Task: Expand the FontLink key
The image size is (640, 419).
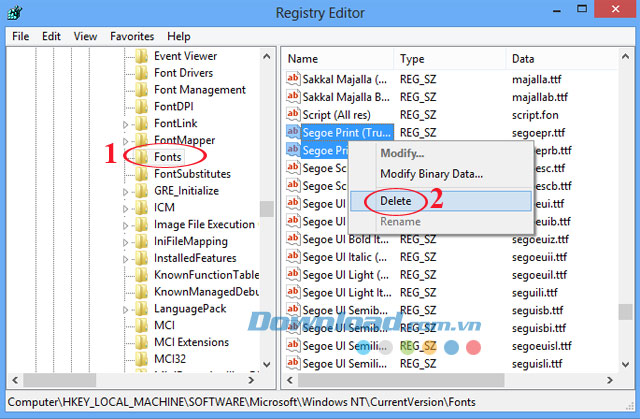Action: coord(126,124)
